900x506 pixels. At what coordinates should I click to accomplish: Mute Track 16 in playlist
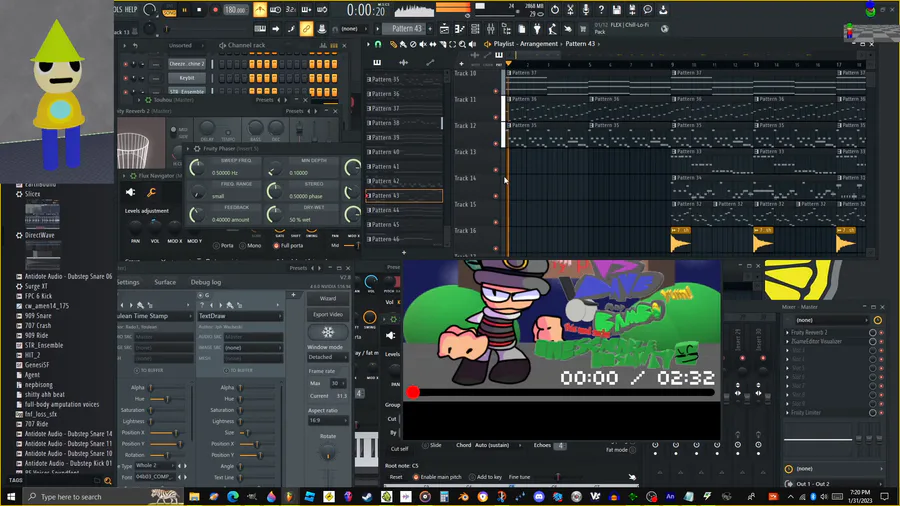[x=496, y=248]
